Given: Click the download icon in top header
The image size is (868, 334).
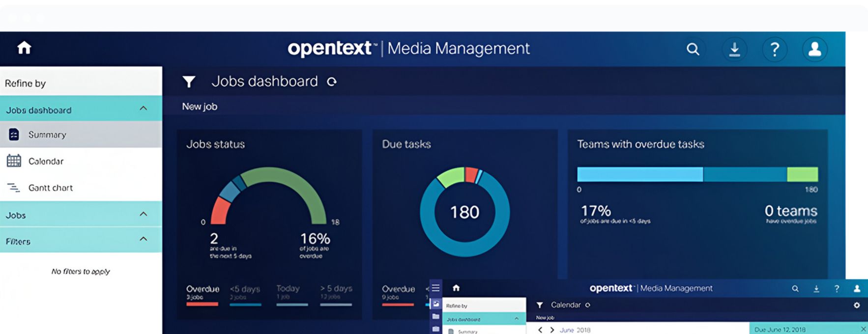Looking at the screenshot, I should coord(734,49).
